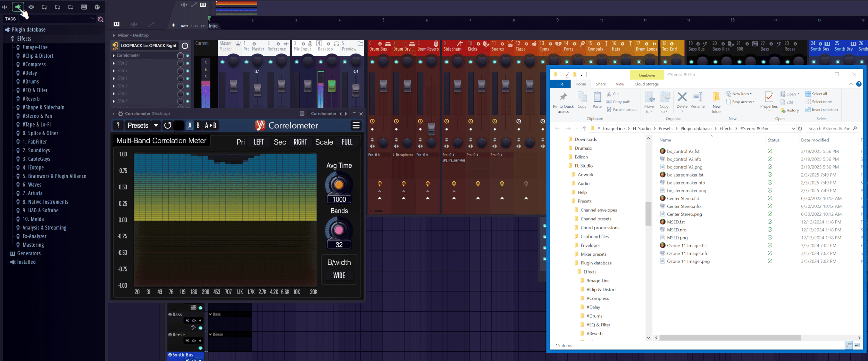Enable the B preset slot in Correlometer
The height and width of the screenshot is (361, 868).
click(198, 125)
